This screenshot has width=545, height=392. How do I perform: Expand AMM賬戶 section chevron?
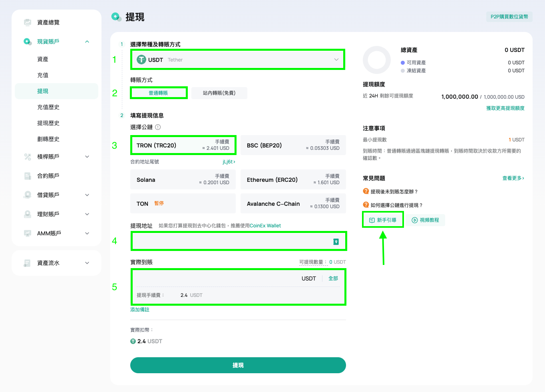coord(87,233)
